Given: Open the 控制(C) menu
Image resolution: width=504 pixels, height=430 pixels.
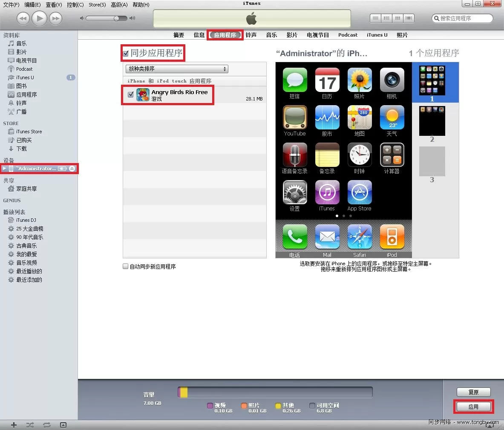Looking at the screenshot, I should pos(75,5).
